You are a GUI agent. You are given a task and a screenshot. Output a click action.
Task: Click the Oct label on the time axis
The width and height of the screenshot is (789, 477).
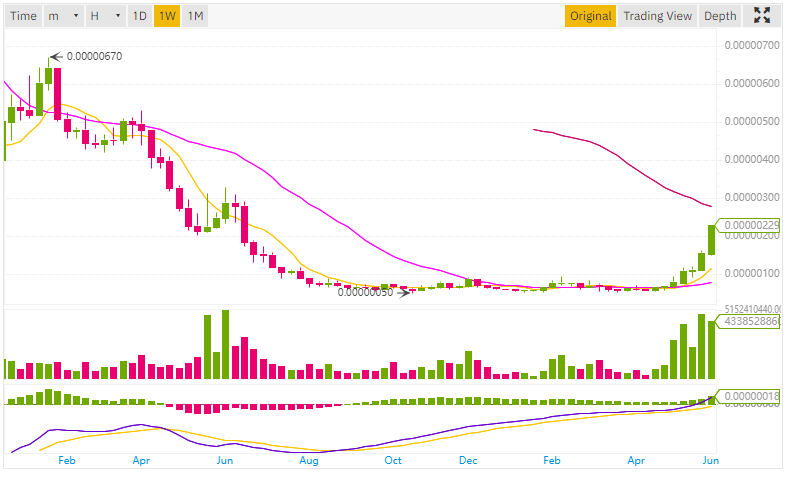392,460
